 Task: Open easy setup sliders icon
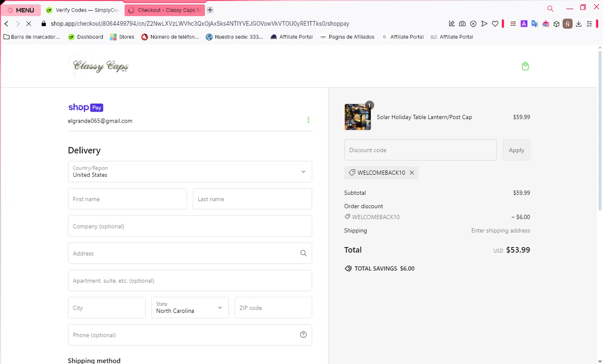(589, 24)
